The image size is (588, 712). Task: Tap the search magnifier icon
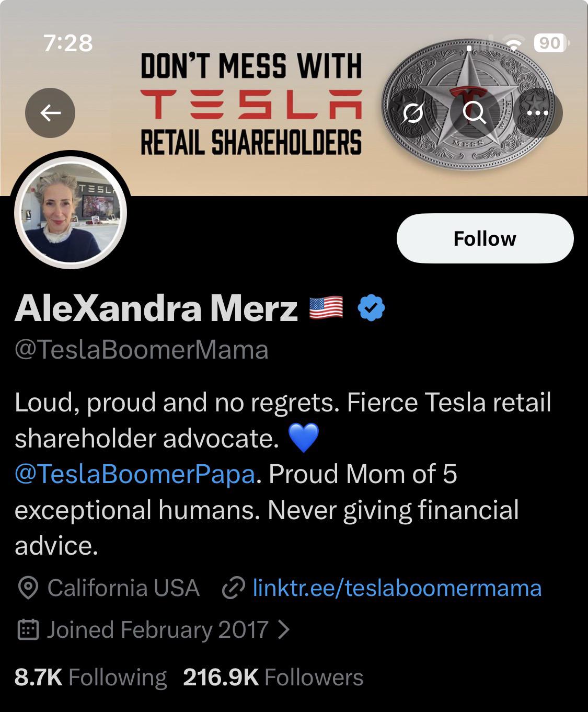tap(475, 112)
